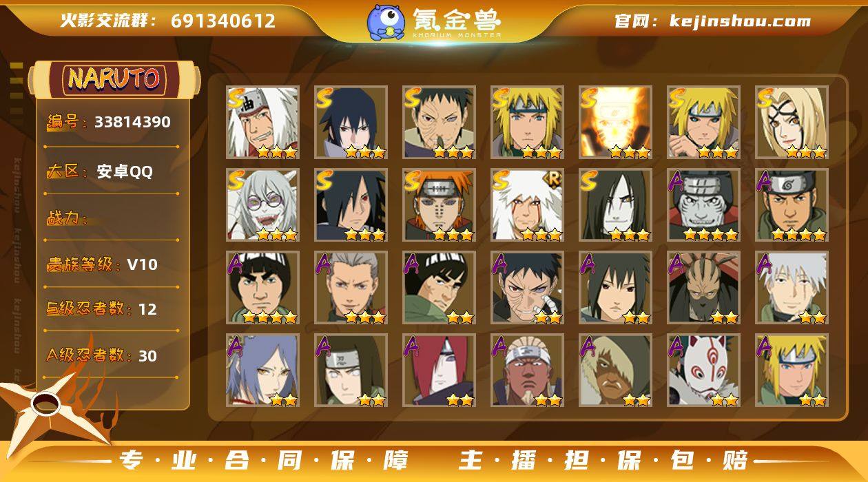Pick the Kabuto sage portrait with glasses
Viewport: 868px width, 482px height.
pos(263,205)
